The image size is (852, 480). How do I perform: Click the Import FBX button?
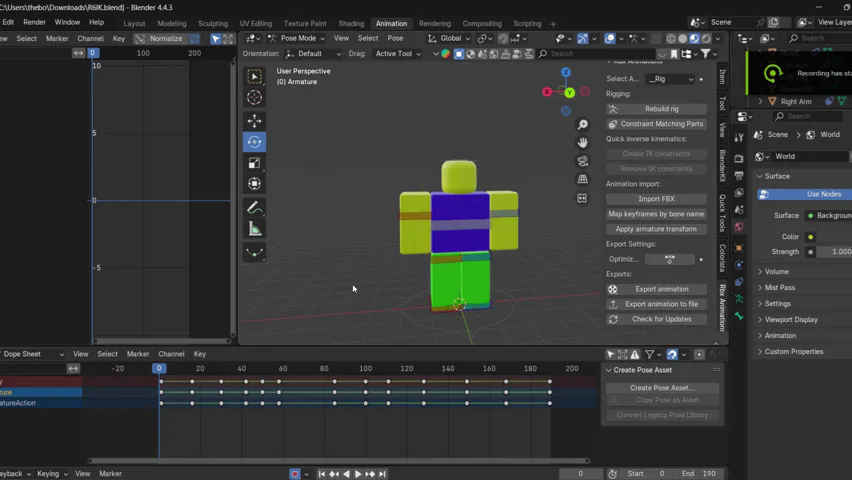(x=656, y=199)
